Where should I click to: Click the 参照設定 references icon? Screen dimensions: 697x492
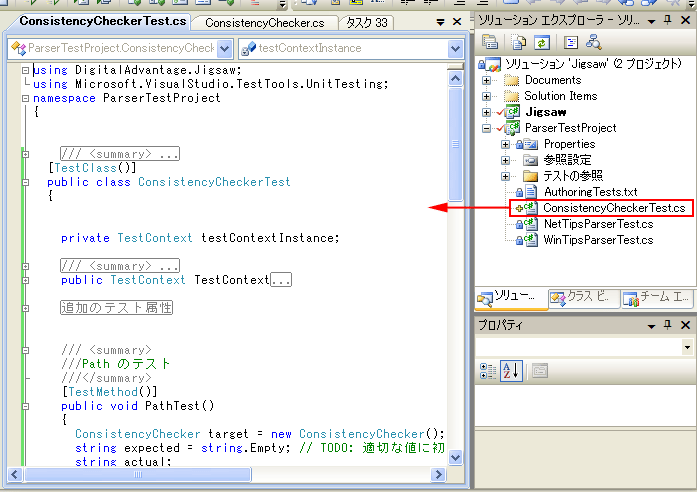[530, 160]
